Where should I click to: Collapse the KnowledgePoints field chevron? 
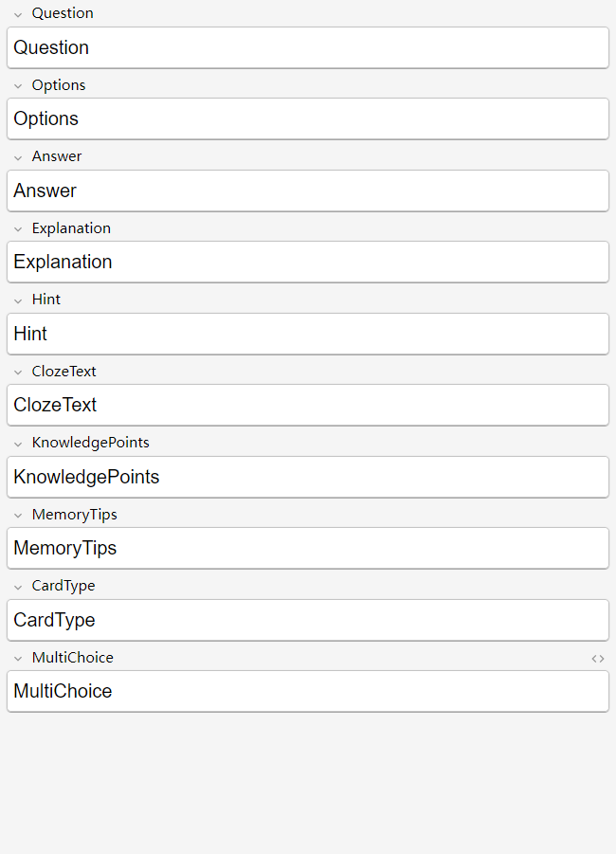point(18,444)
